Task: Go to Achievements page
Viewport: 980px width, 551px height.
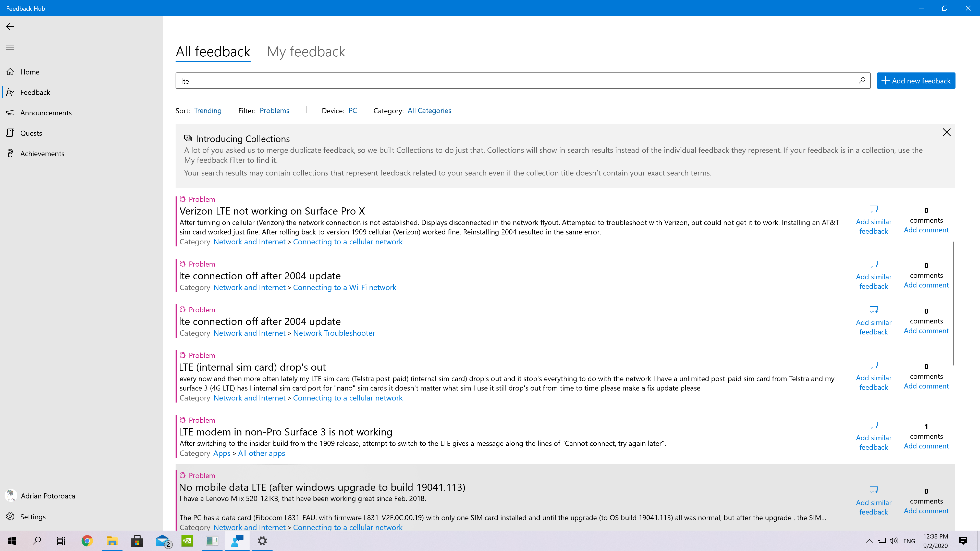Action: coord(42,153)
